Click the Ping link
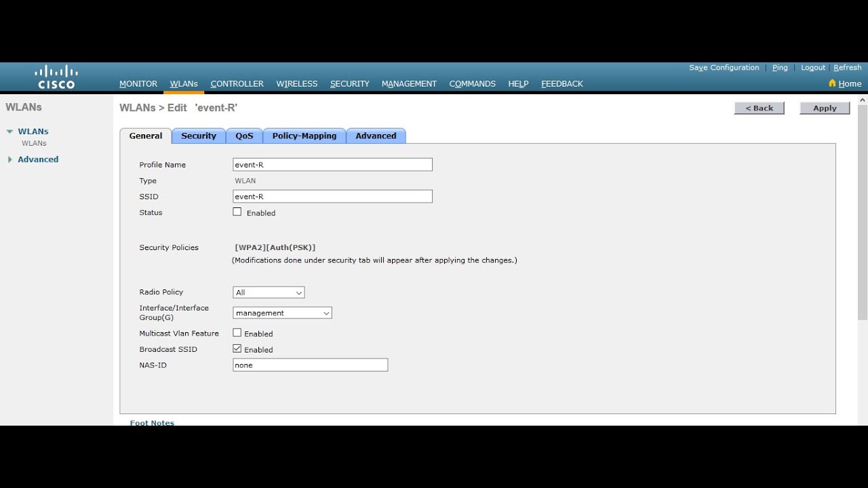The width and height of the screenshot is (868, 488). pyautogui.click(x=780, y=68)
